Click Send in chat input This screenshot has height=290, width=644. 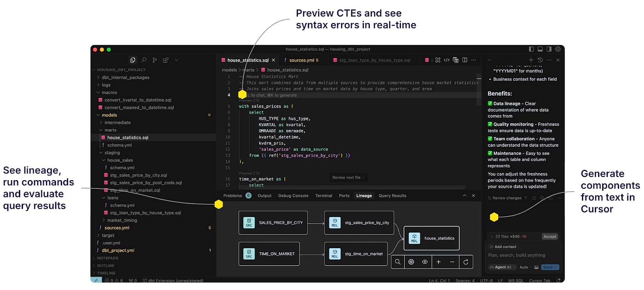550,267
